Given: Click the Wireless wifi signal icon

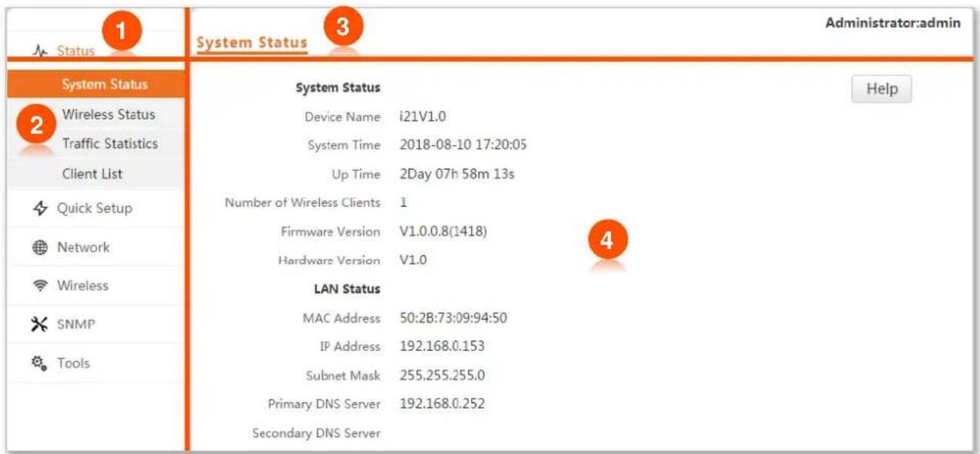Looking at the screenshot, I should click(x=42, y=286).
